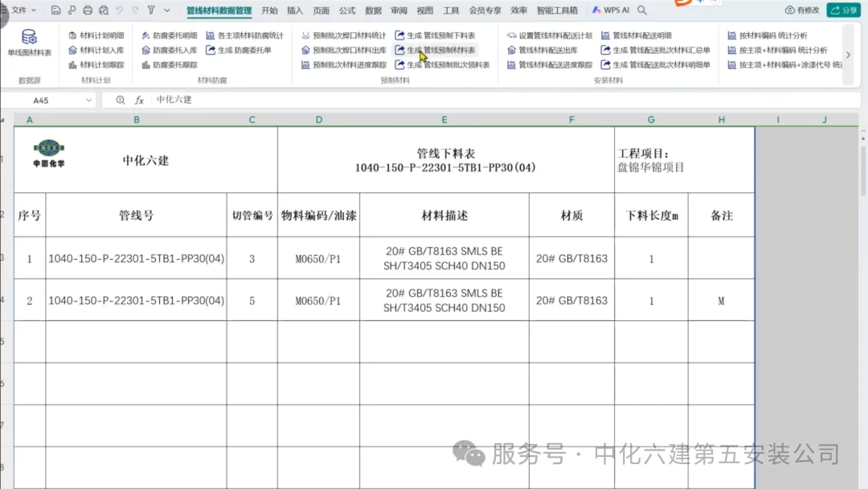Expand ribbon with the right chevron arrow

click(848, 55)
